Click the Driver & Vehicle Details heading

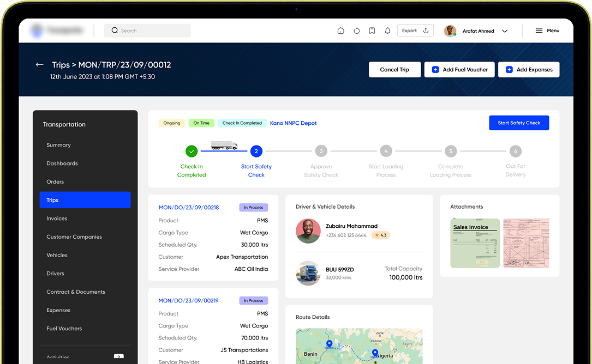pyautogui.click(x=325, y=207)
